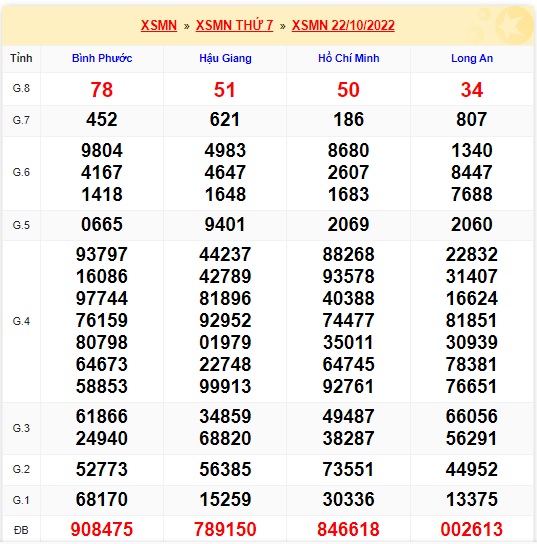
Task: Select G.4 number 42789
Action: 225,277
